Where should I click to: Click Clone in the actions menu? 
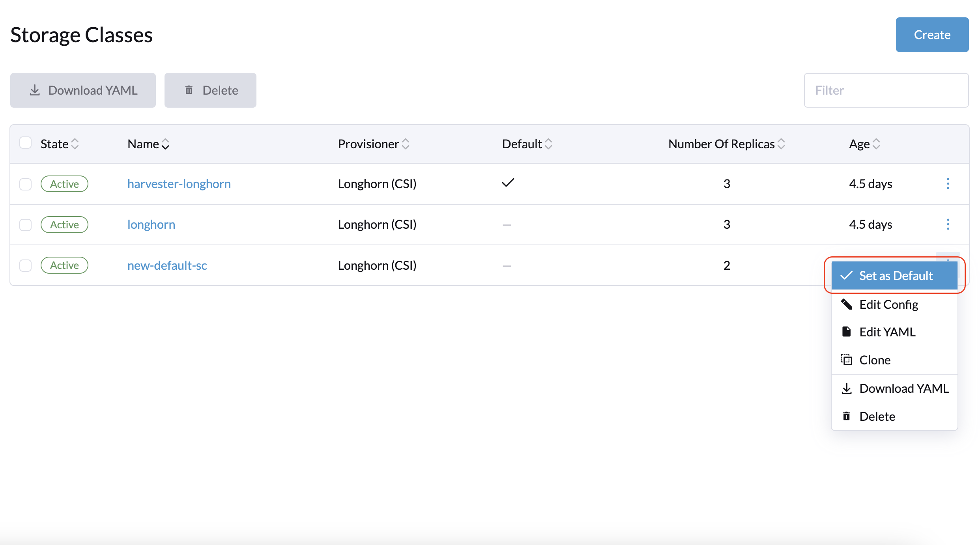coord(874,360)
